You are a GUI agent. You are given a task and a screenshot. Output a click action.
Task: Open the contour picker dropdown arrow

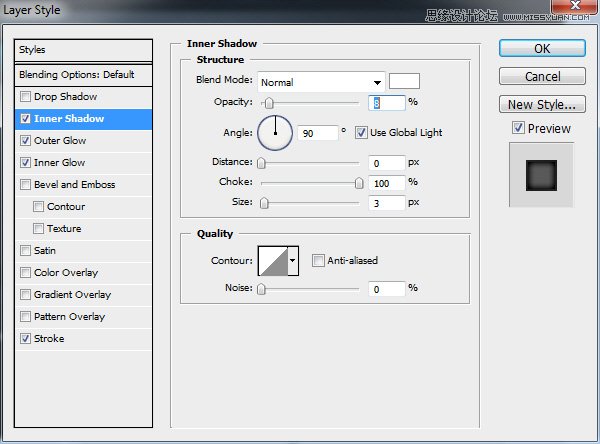coord(293,261)
